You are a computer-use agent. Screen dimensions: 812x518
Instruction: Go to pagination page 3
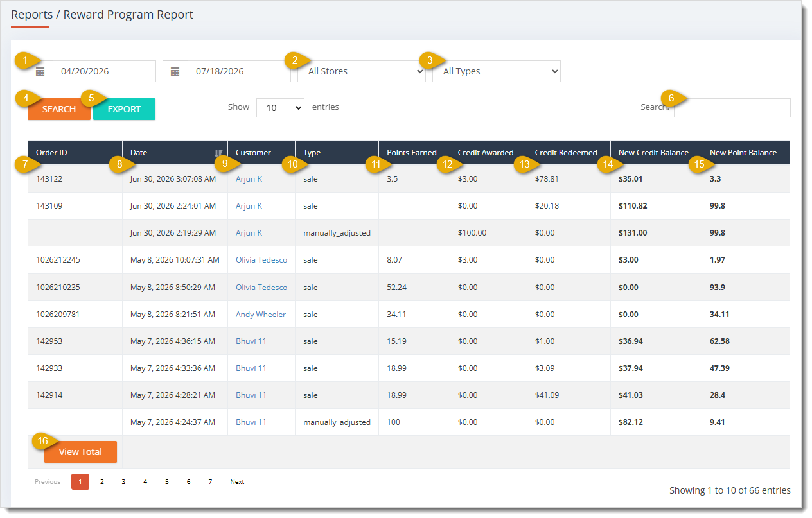pyautogui.click(x=123, y=482)
